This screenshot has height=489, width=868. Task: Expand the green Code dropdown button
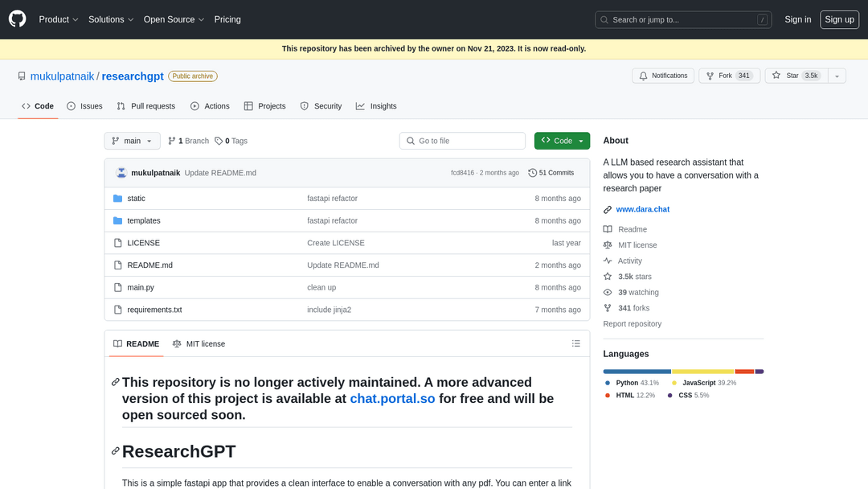pos(562,141)
